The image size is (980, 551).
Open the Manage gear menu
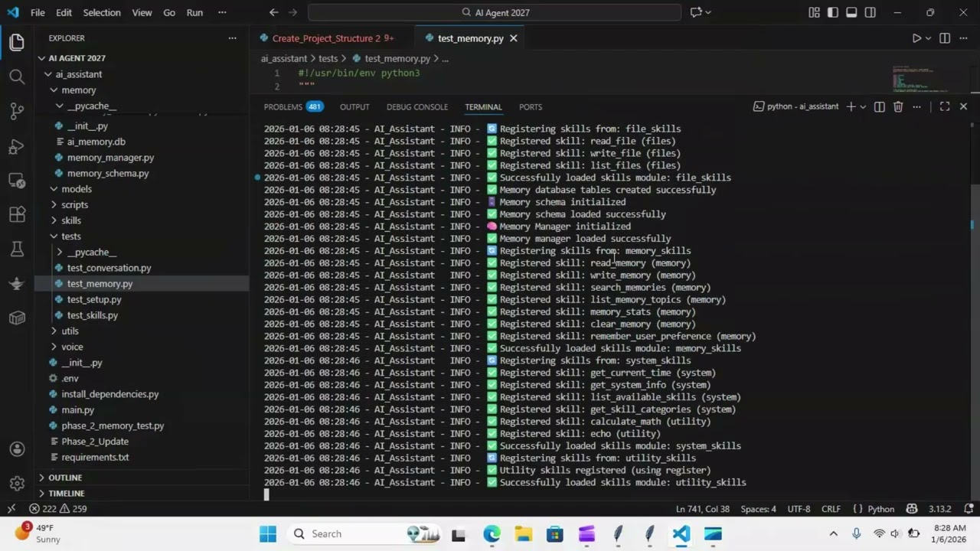tap(17, 484)
